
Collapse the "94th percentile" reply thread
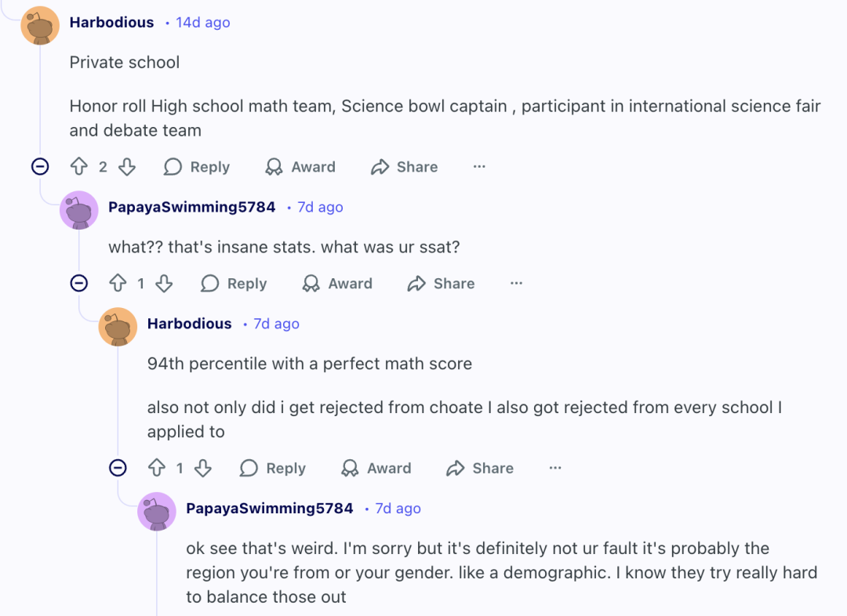[118, 469]
